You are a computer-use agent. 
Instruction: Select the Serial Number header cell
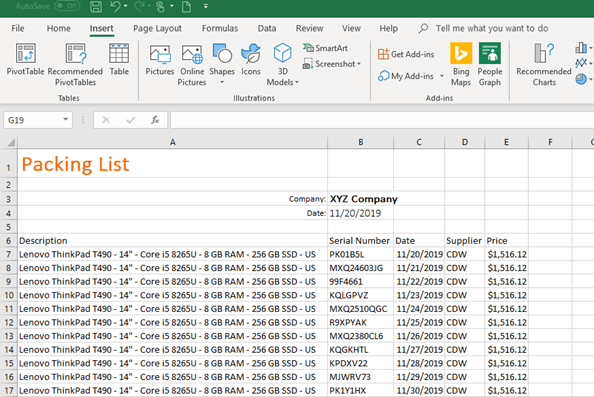tap(360, 241)
